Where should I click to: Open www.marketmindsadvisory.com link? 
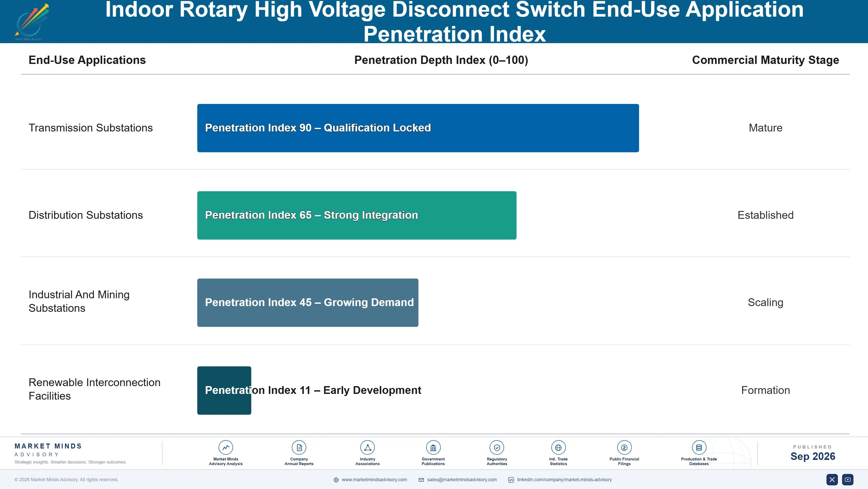coord(374,480)
